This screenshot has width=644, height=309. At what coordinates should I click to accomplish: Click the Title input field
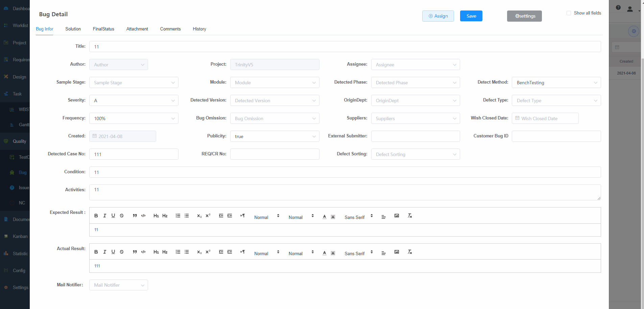[345, 47]
